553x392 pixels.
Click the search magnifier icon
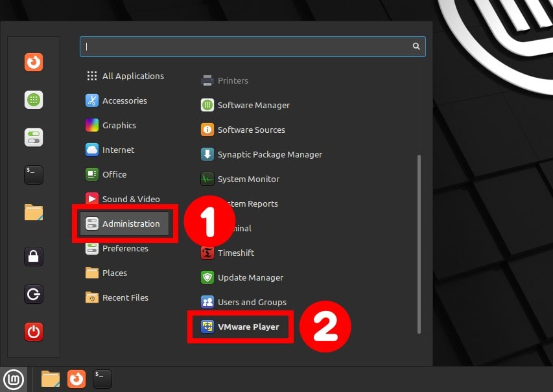click(416, 46)
